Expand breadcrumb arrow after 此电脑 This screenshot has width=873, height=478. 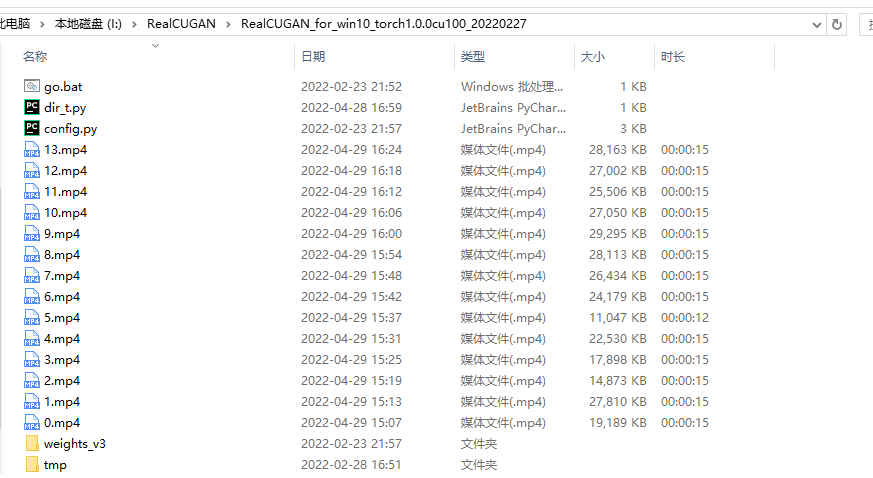(x=42, y=24)
